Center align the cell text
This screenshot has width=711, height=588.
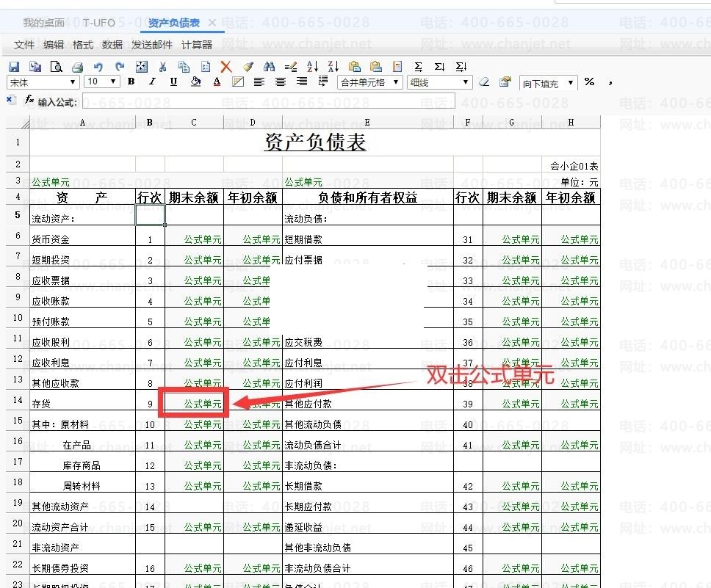pos(281,81)
